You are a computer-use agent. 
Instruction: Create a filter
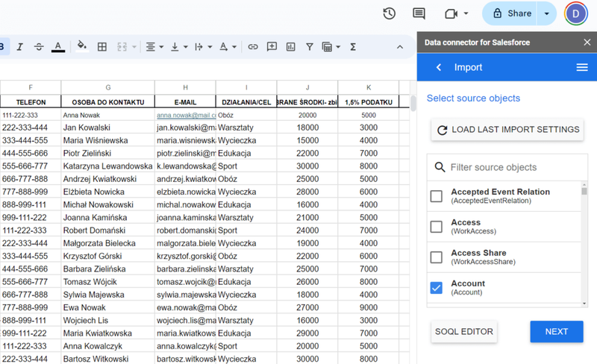(310, 47)
